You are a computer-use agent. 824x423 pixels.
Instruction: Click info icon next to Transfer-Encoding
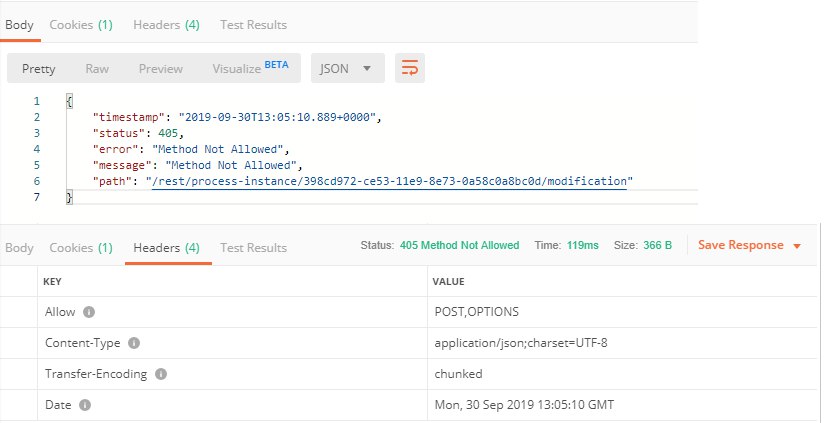161,374
